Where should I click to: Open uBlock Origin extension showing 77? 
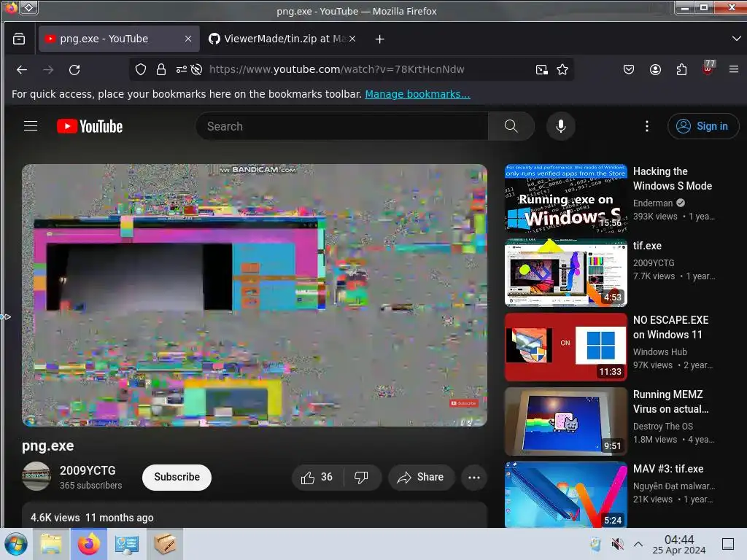[x=708, y=68]
